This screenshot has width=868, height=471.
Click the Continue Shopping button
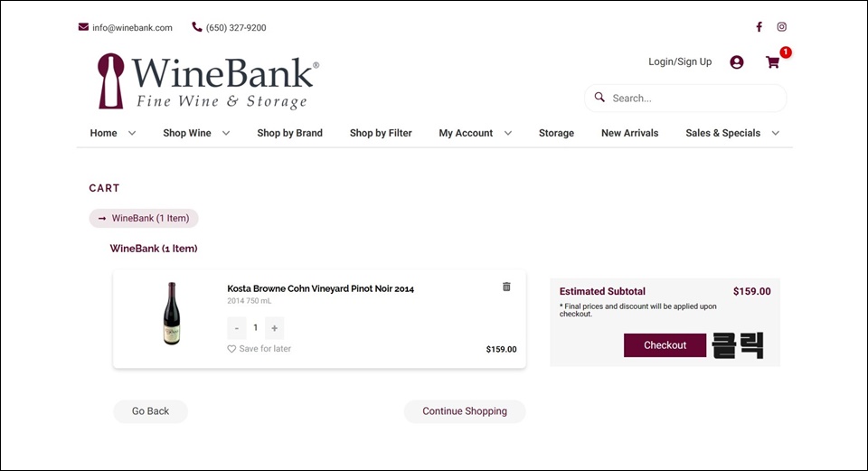465,411
